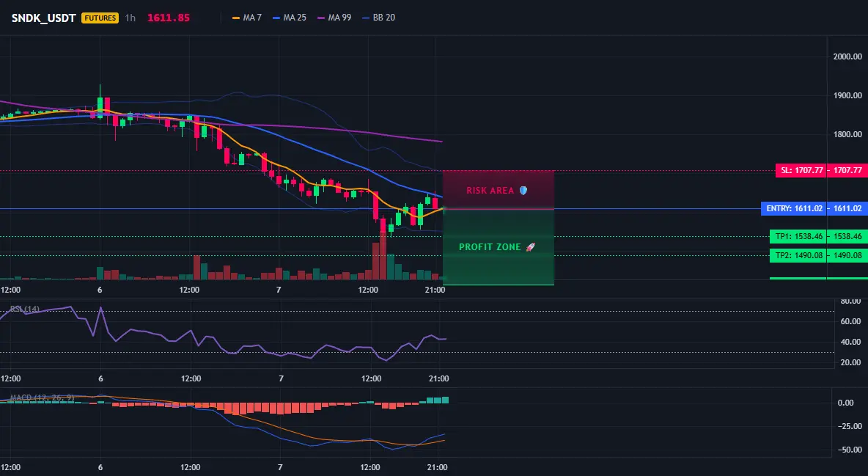This screenshot has height=476, width=868.
Task: Toggle the MA 99 legend item
Action: click(334, 18)
